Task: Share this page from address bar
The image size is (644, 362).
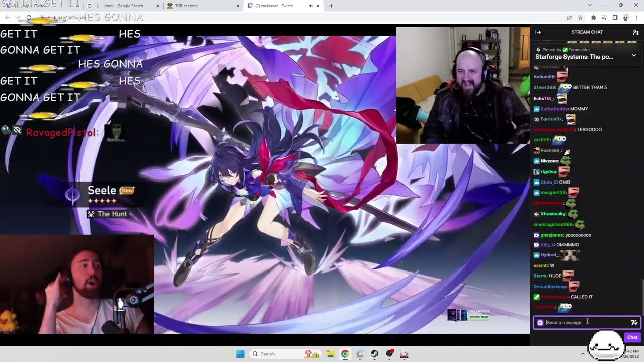Action: [569, 18]
